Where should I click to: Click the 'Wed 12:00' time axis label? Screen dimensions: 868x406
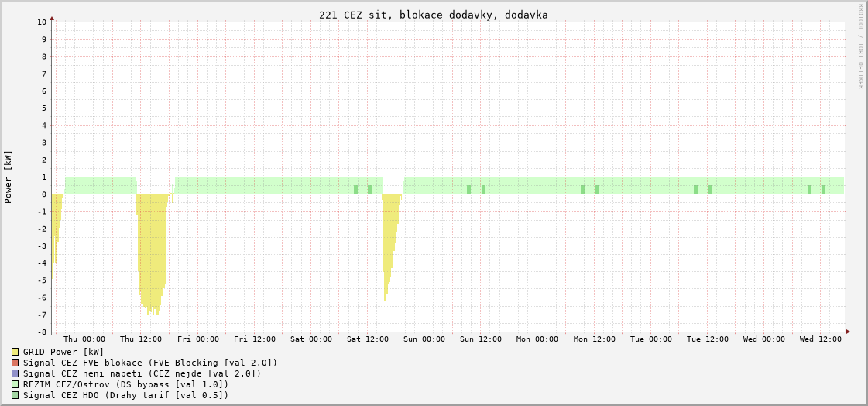tap(821, 339)
